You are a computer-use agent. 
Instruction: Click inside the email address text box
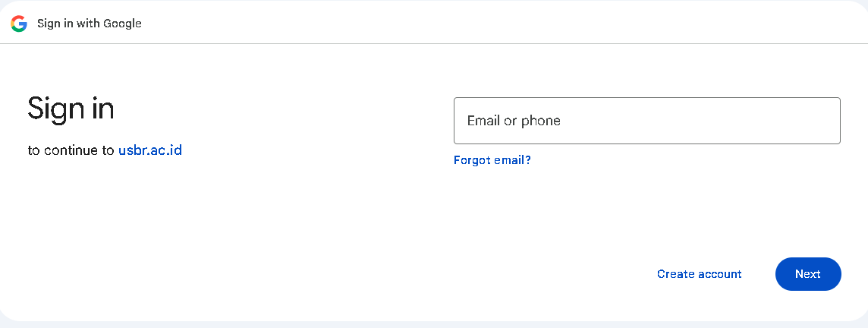point(646,121)
